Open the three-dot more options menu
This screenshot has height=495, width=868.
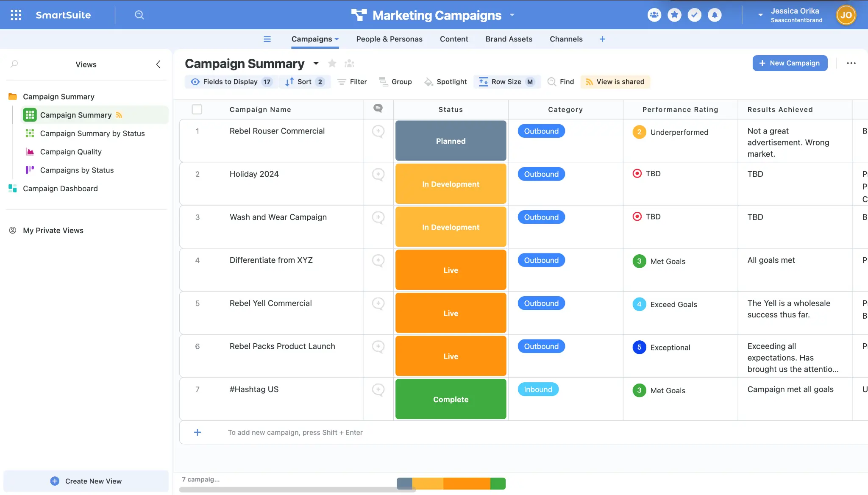(851, 63)
